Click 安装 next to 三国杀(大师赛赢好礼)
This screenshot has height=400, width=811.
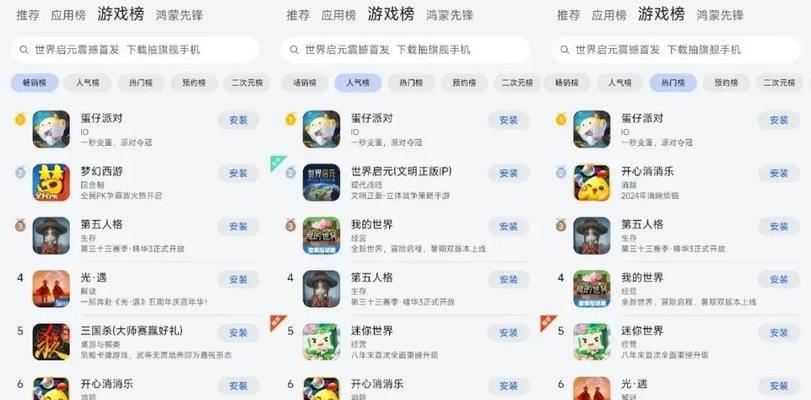point(238,333)
